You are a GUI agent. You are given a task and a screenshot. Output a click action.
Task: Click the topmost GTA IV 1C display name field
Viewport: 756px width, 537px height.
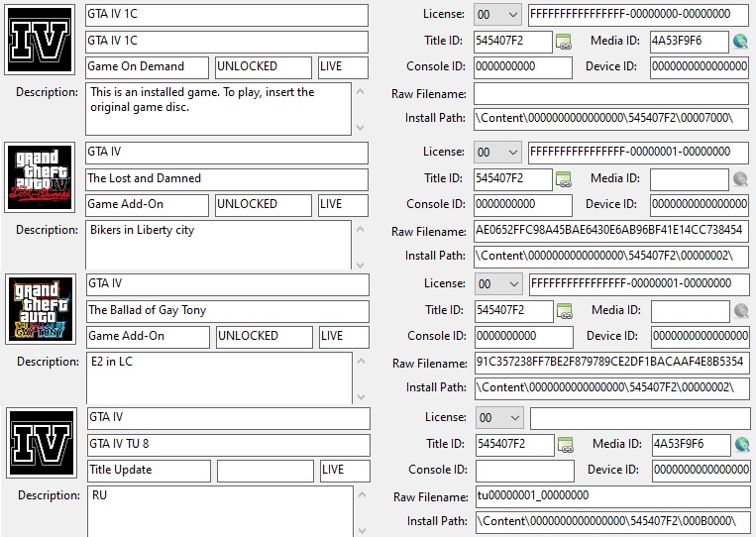click(x=227, y=15)
